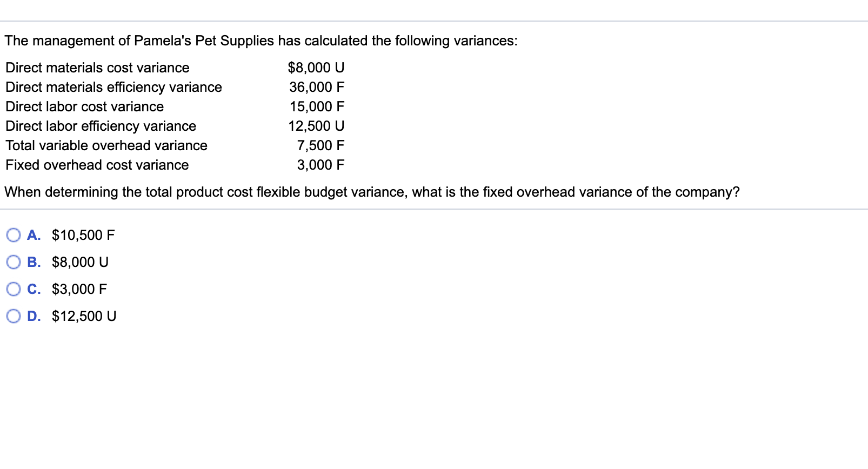Select the Direct materials cost variance row
868x469 pixels.
(97, 68)
